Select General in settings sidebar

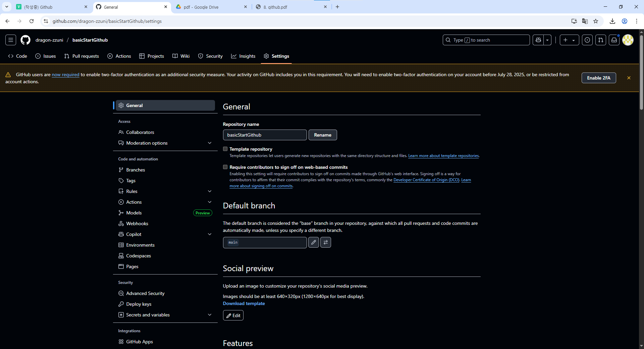click(x=165, y=105)
